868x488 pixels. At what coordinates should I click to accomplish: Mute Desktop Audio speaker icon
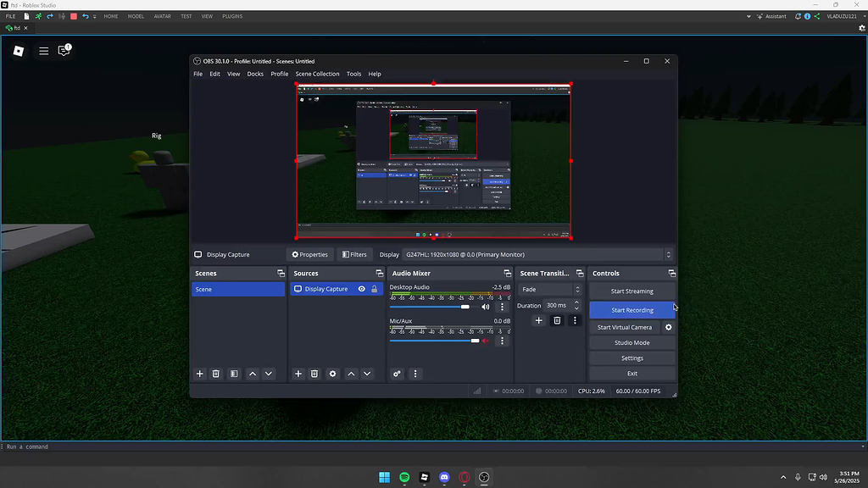coord(486,307)
